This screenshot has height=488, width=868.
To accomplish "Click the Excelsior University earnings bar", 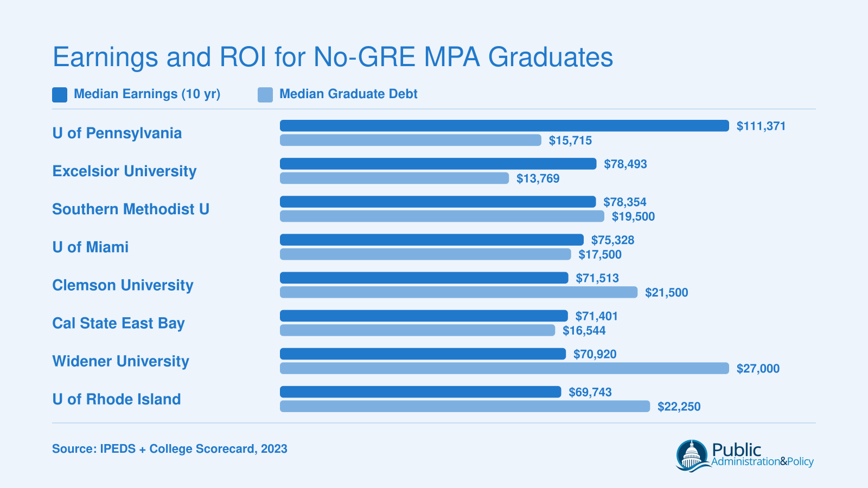I will coord(438,164).
